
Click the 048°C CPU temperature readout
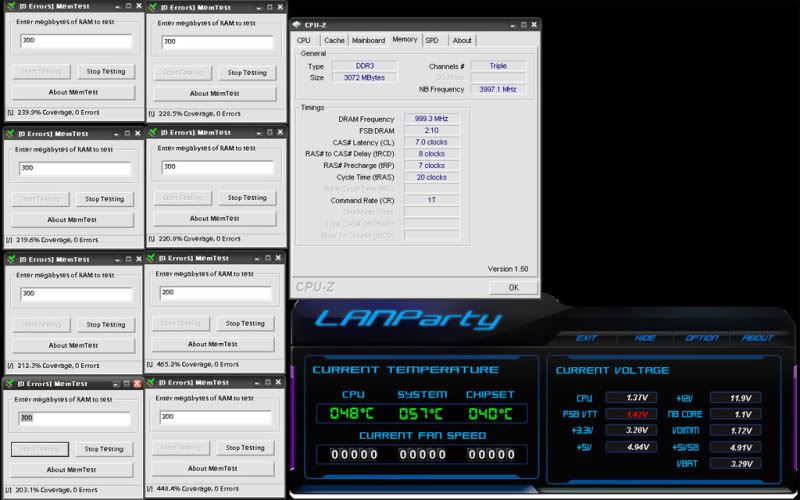pyautogui.click(x=352, y=413)
